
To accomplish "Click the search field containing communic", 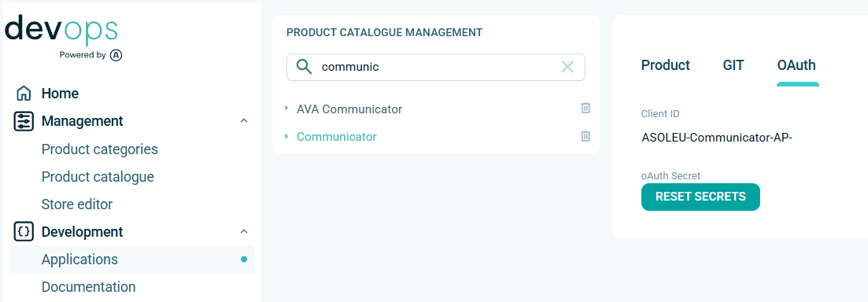I will click(x=436, y=67).
